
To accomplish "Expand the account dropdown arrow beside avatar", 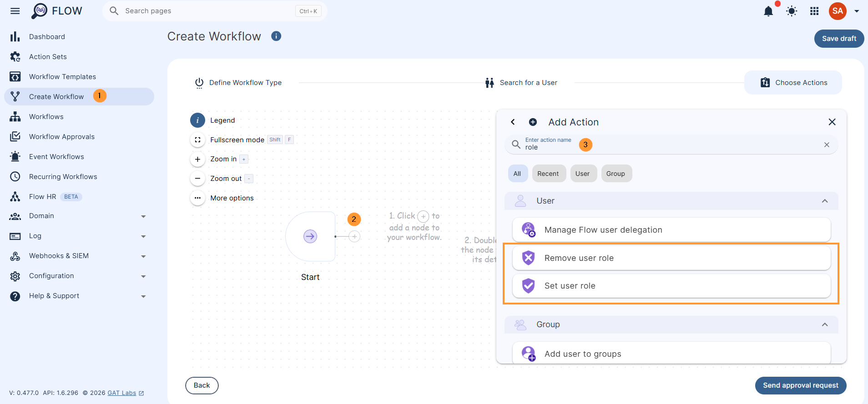I will click(857, 11).
